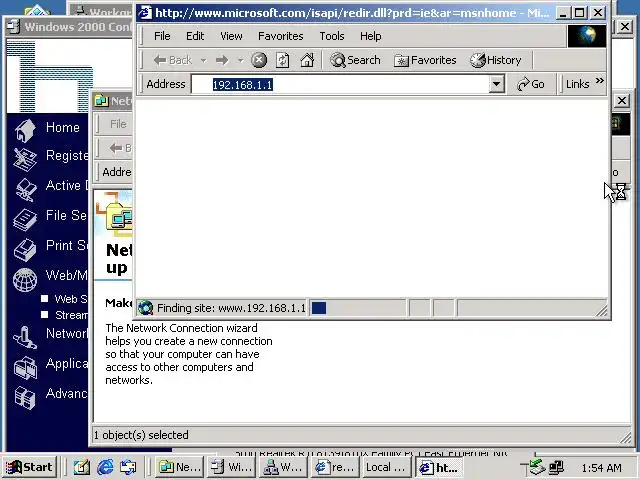Open the Start menu
The height and width of the screenshot is (480, 640).
29,467
